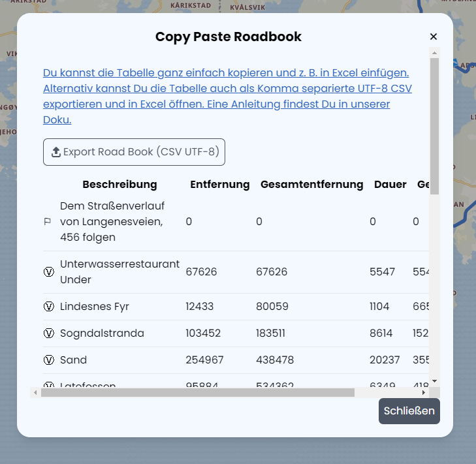Click the Beschreibung column header
Viewport: 476px width, 464px height.
(119, 185)
